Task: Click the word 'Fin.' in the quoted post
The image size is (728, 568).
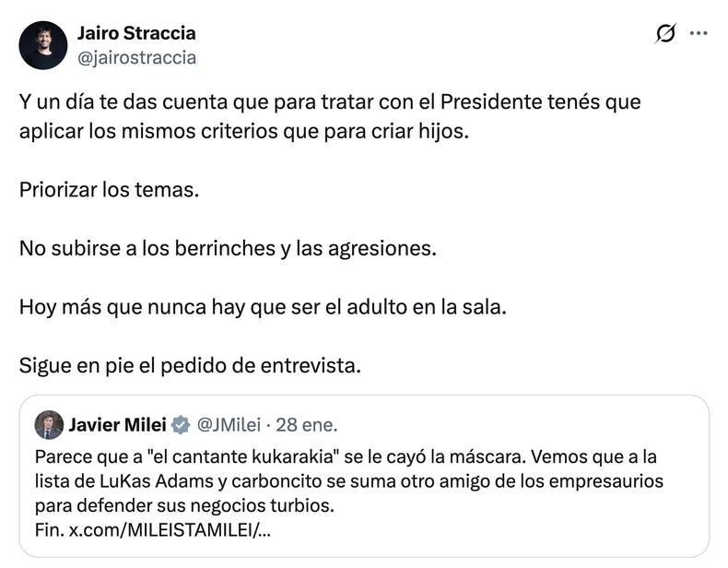Action: (50, 530)
